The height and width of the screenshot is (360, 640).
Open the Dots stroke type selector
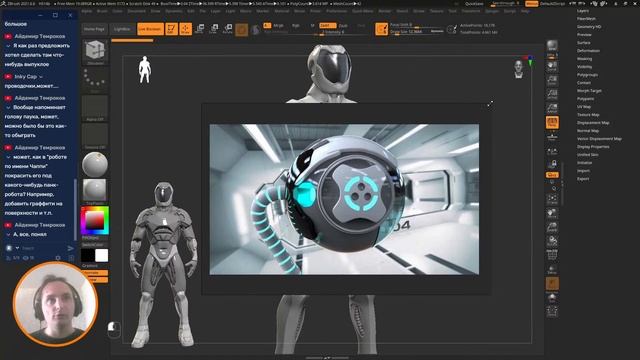pos(95,80)
